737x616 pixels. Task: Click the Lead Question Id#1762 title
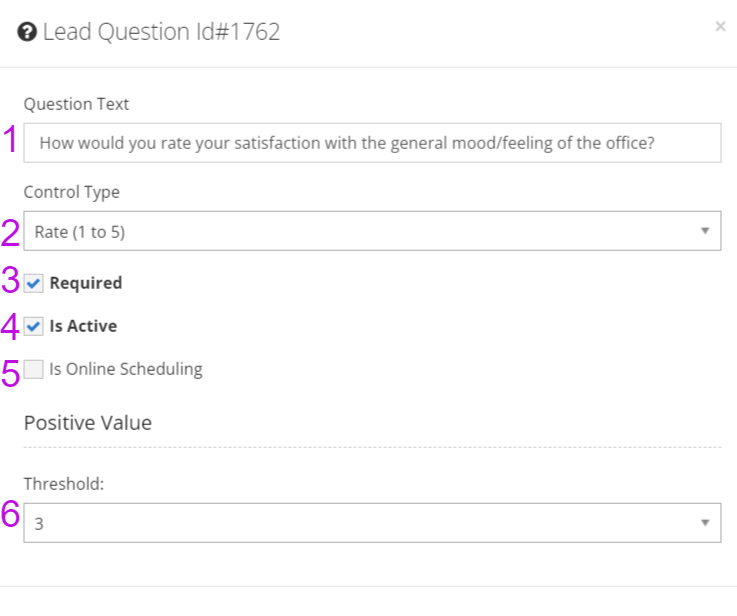coord(161,32)
